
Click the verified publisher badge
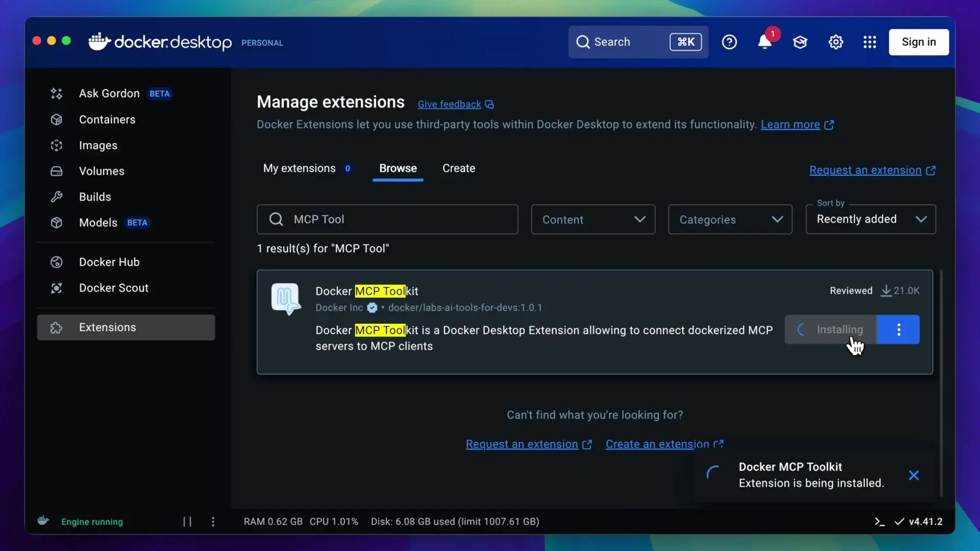point(372,308)
